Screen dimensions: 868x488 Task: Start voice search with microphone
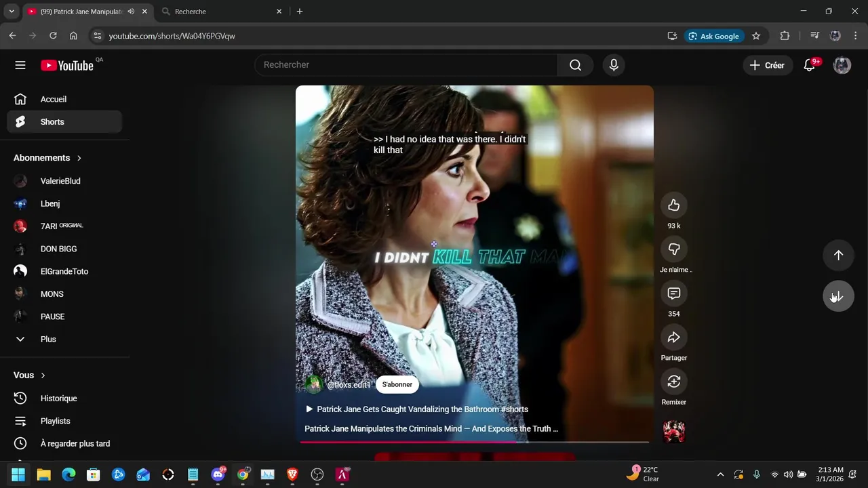tap(614, 65)
